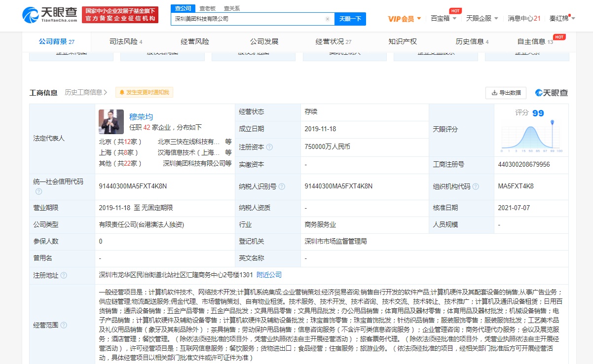
Task: Click 附近公司 nearby companies link
Action: pos(269,275)
